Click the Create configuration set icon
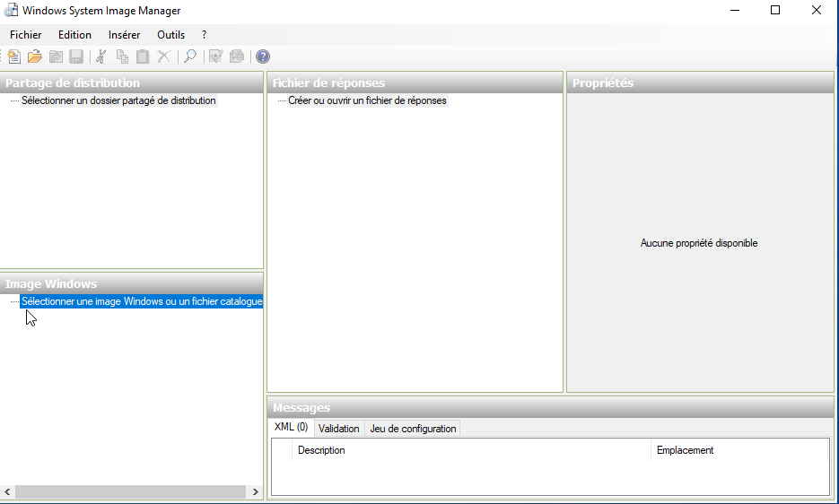 coord(237,56)
